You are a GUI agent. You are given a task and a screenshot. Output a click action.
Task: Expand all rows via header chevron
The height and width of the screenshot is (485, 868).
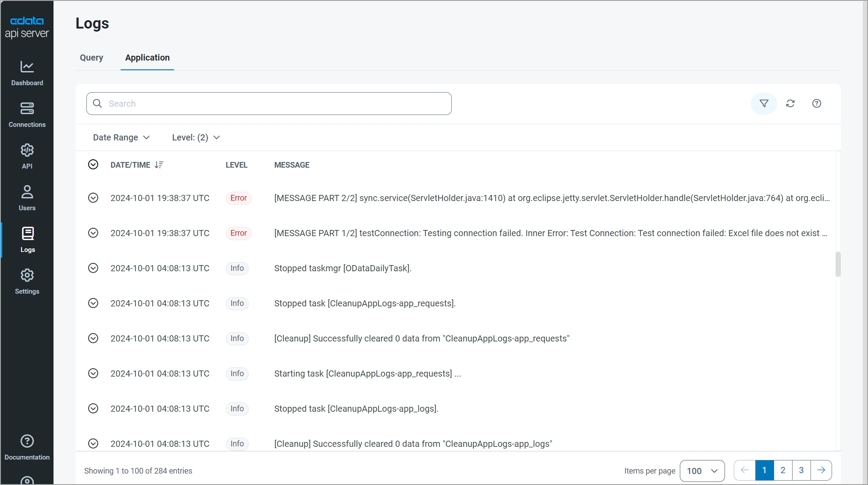click(x=93, y=165)
